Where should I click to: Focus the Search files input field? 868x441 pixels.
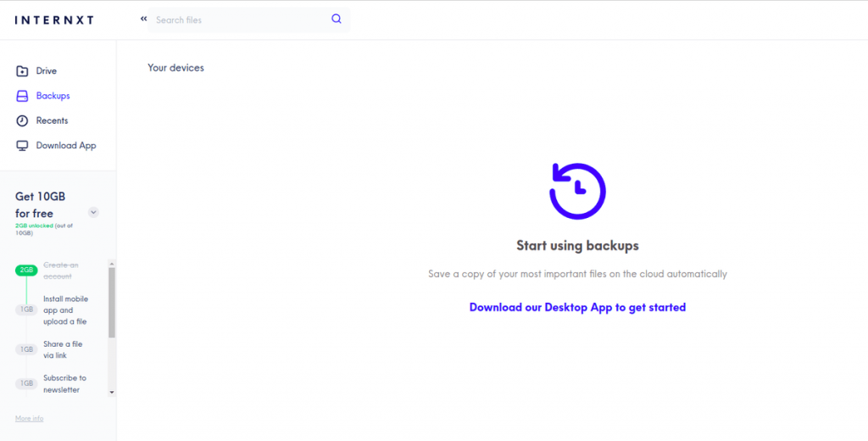(237, 20)
